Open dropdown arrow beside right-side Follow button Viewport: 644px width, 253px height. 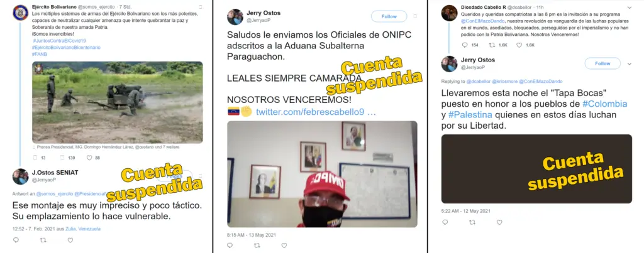[x=629, y=64]
